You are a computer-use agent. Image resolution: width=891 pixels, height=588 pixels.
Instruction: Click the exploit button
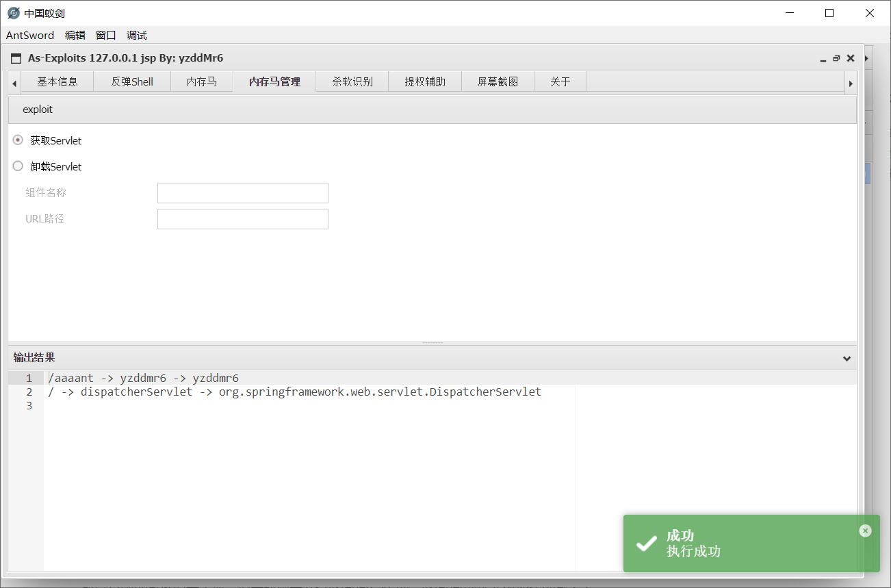pos(38,110)
